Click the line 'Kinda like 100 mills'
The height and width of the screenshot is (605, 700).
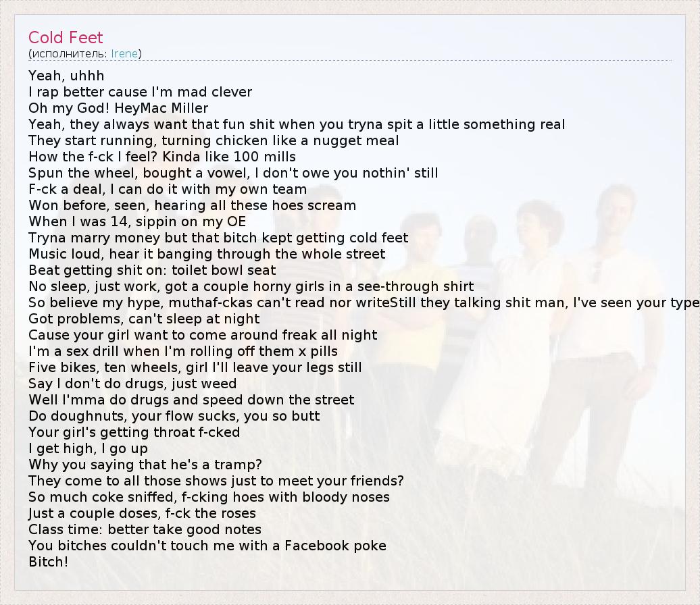(x=162, y=157)
